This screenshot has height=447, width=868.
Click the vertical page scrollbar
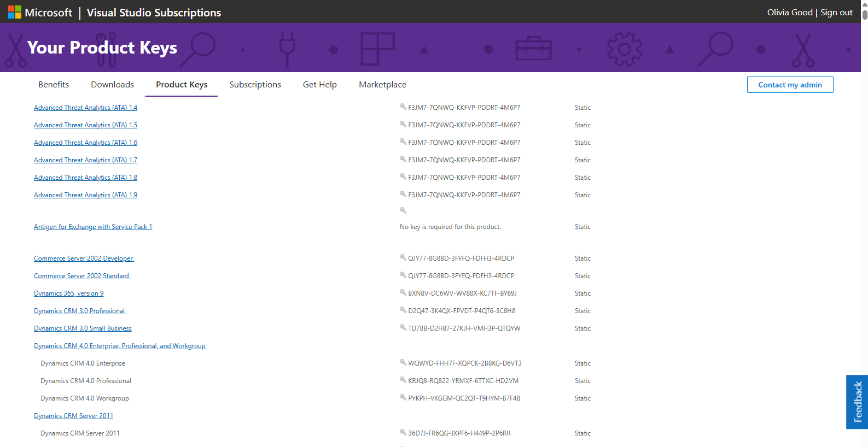click(x=864, y=219)
